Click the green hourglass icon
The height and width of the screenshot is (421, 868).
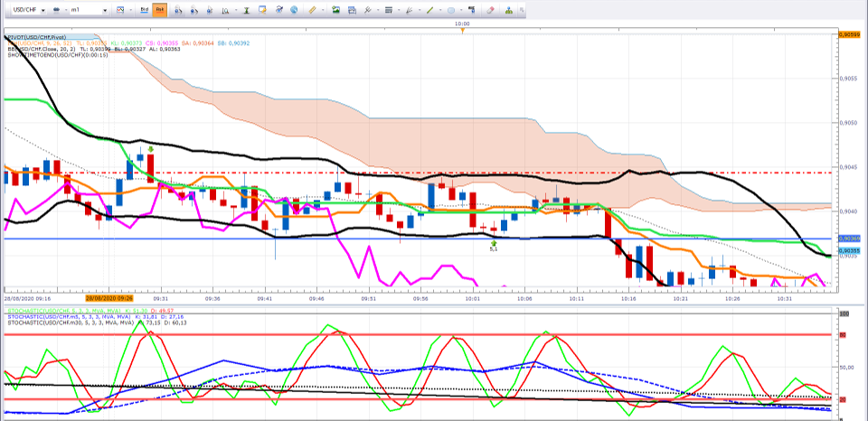(x=246, y=11)
